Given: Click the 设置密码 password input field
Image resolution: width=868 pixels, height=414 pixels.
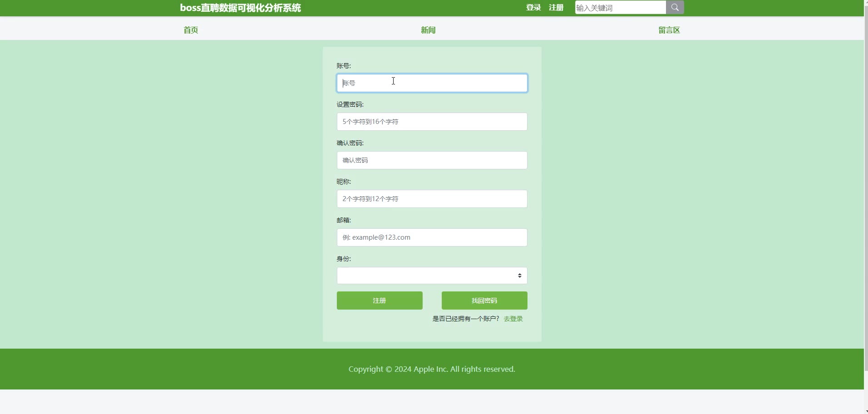Looking at the screenshot, I should coord(432,122).
